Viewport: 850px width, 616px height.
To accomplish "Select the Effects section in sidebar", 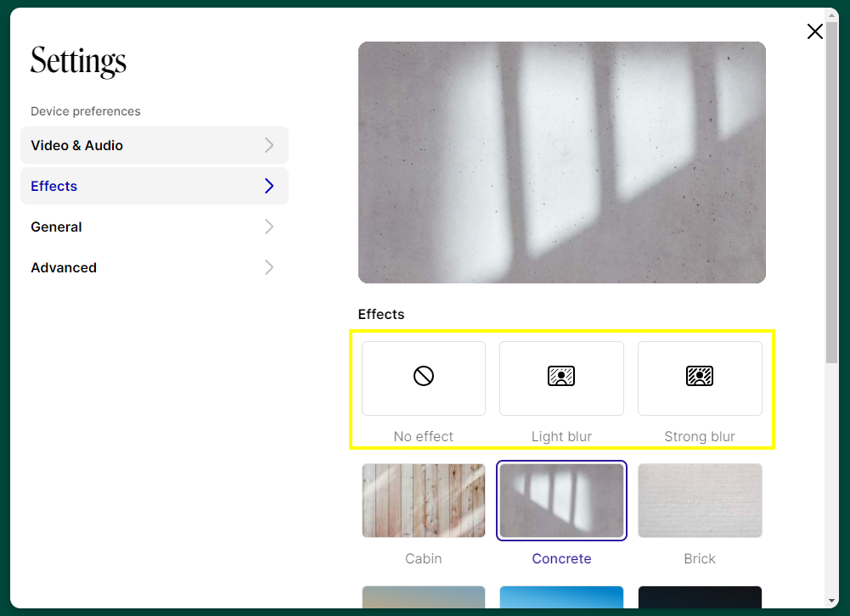I will [155, 186].
